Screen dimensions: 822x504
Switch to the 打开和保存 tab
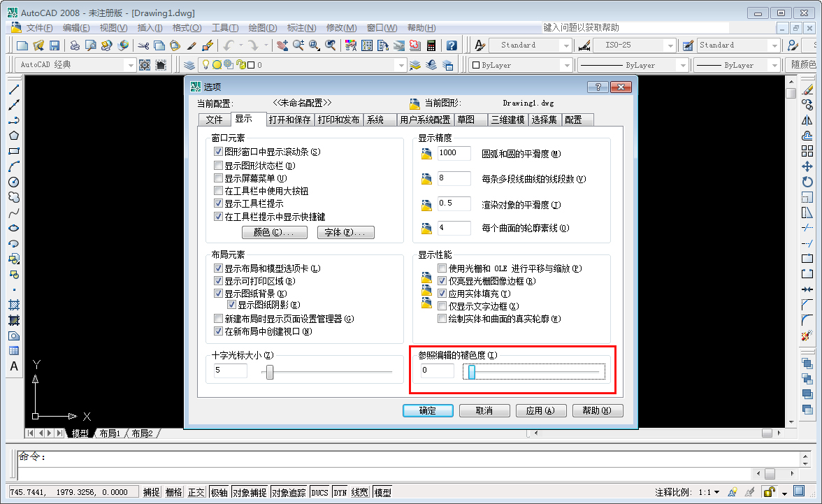[291, 119]
